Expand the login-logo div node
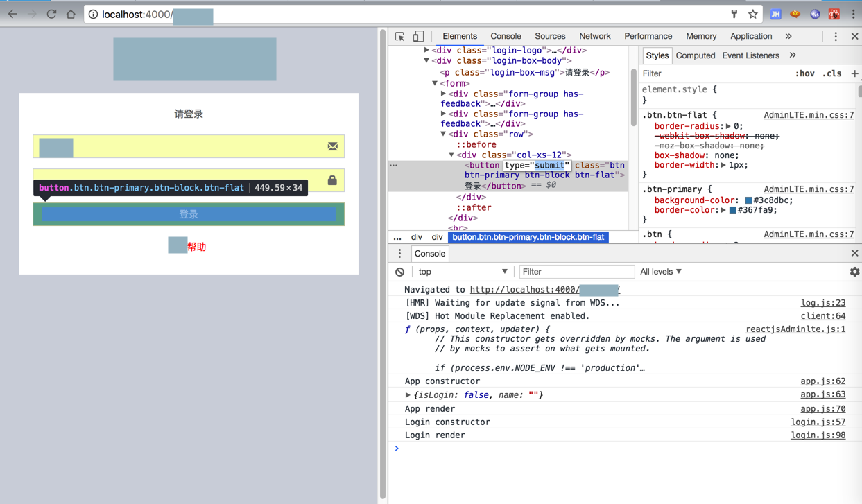Screen dimensions: 862x504 pyautogui.click(x=426, y=50)
